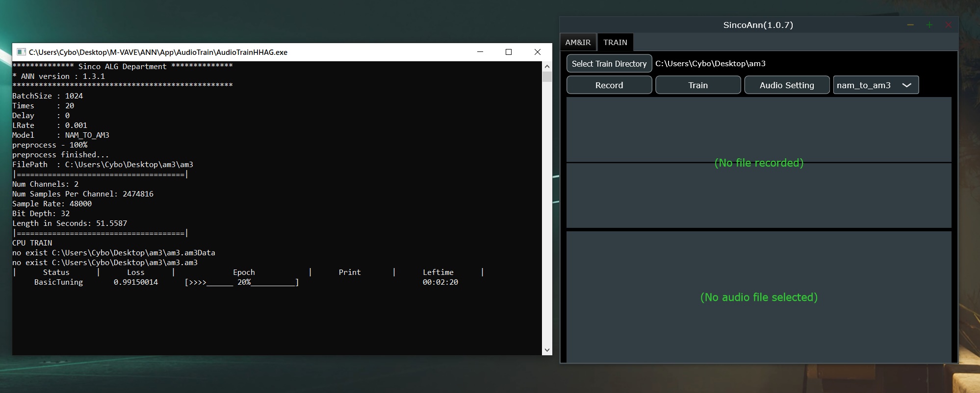Viewport: 980px width, 393px height.
Task: Click 'no exist ...am3.am3Data' line
Action: point(114,253)
